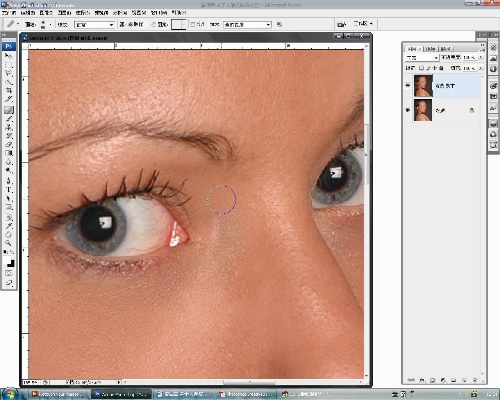The width and height of the screenshot is (500, 400).
Task: Select the Zoom magnifier tool
Action: [9, 243]
